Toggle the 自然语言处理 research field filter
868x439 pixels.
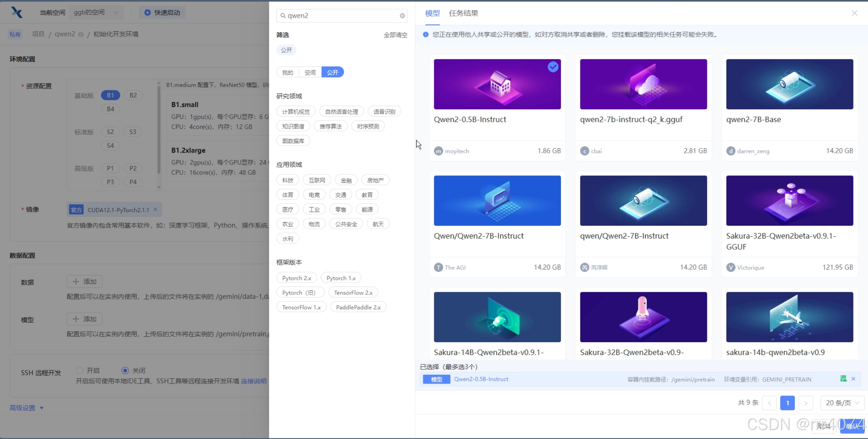(341, 111)
